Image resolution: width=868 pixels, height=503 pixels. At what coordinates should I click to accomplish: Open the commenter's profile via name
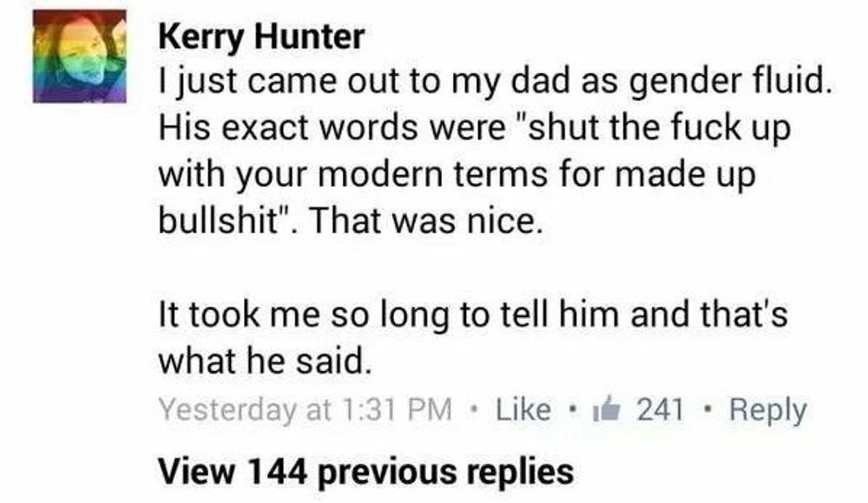point(261,37)
